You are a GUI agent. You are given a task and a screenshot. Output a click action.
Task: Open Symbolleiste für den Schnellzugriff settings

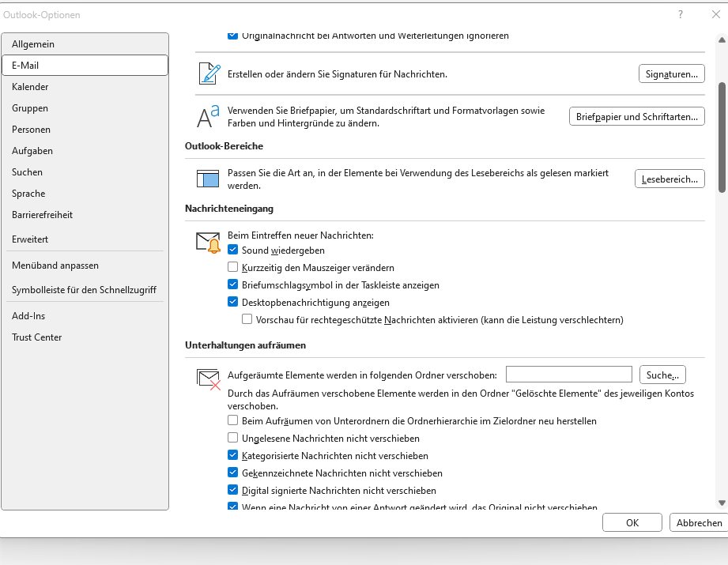(x=85, y=290)
